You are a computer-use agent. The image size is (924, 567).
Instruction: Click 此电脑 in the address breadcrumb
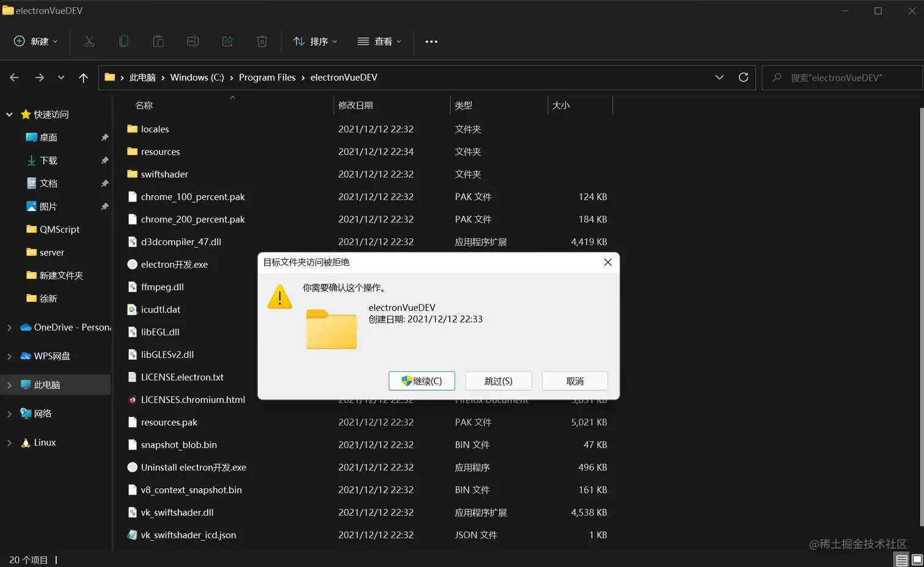pyautogui.click(x=142, y=78)
